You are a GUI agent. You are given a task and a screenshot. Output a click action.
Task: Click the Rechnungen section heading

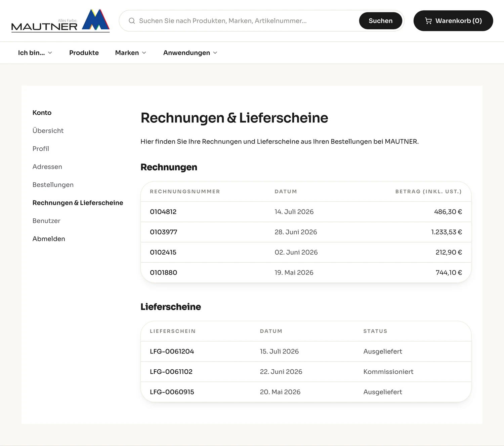tap(169, 167)
